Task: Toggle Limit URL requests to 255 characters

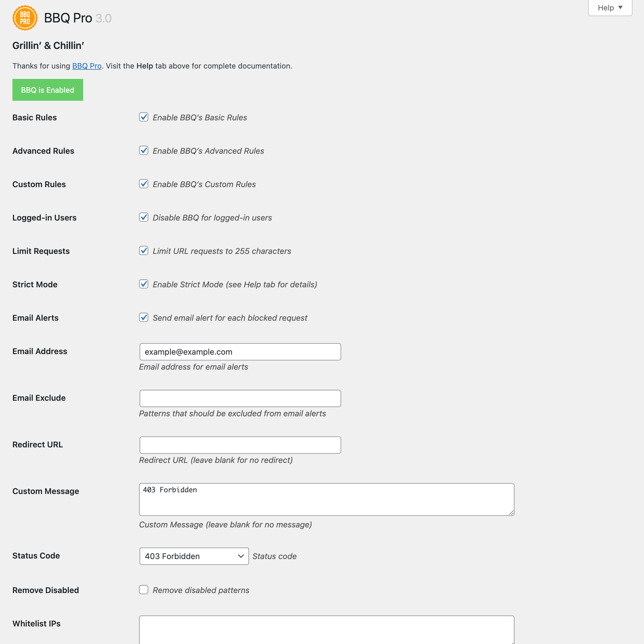Action: [144, 250]
